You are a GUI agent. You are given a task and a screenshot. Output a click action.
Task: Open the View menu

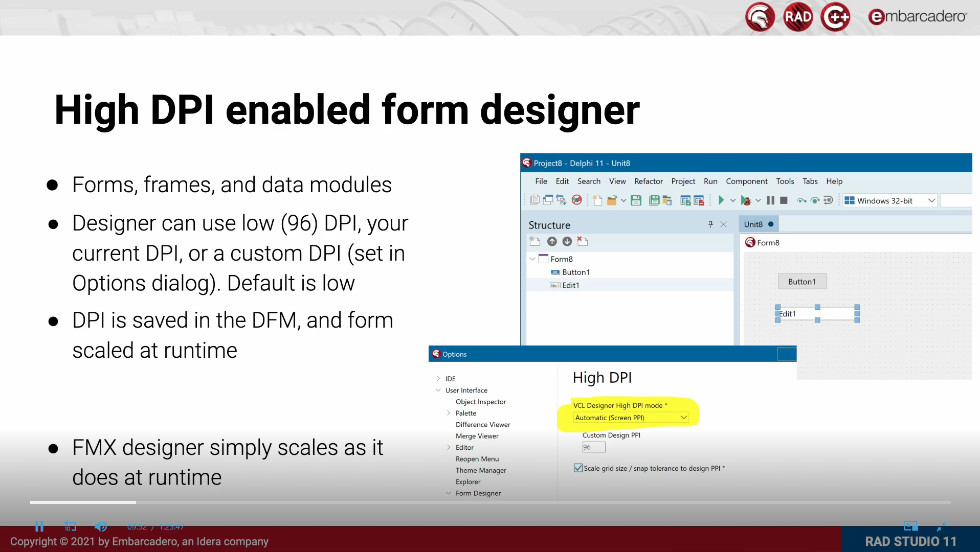point(617,181)
